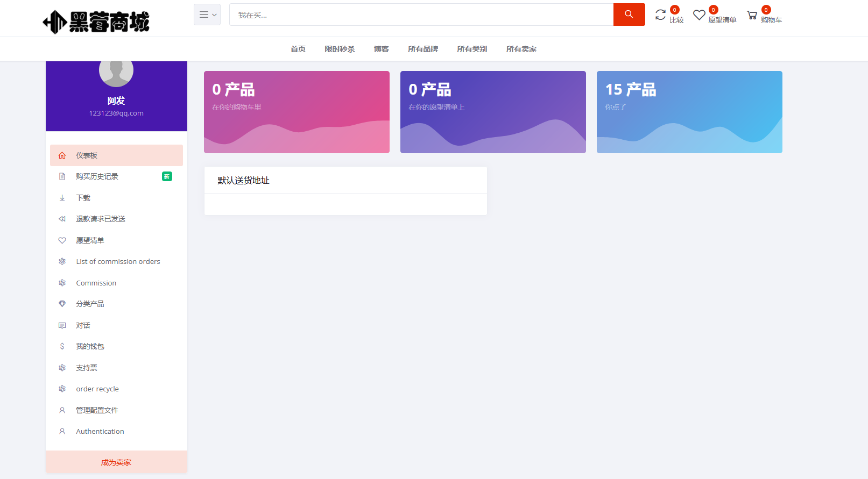This screenshot has height=479, width=868.
Task: Click the 成为卖家 button
Action: tap(116, 462)
